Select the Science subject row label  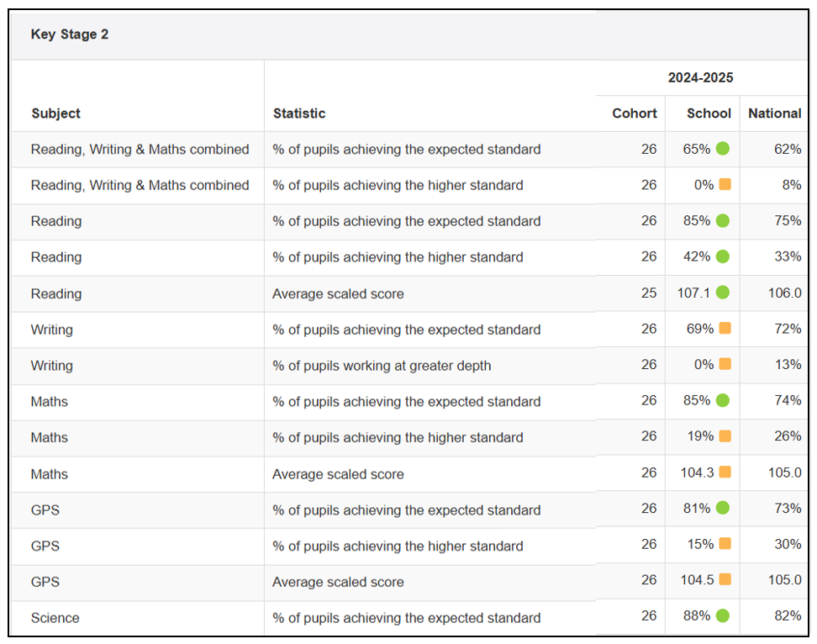tap(55, 618)
